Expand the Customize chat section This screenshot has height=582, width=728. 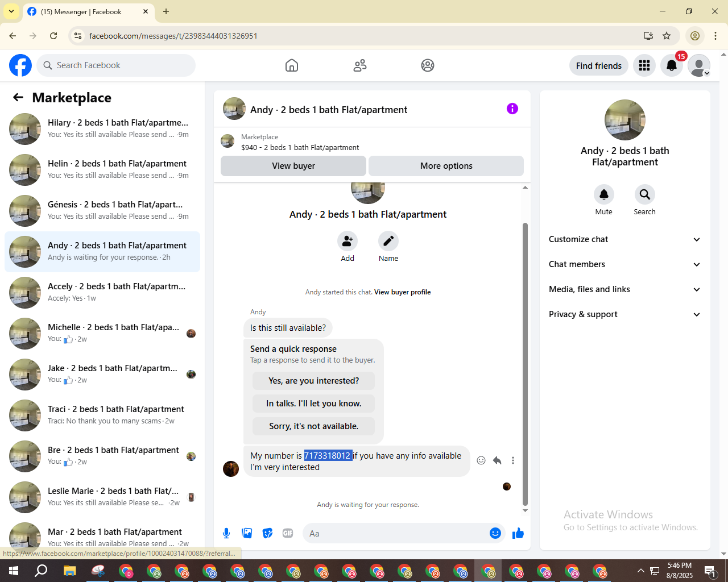tap(624, 239)
